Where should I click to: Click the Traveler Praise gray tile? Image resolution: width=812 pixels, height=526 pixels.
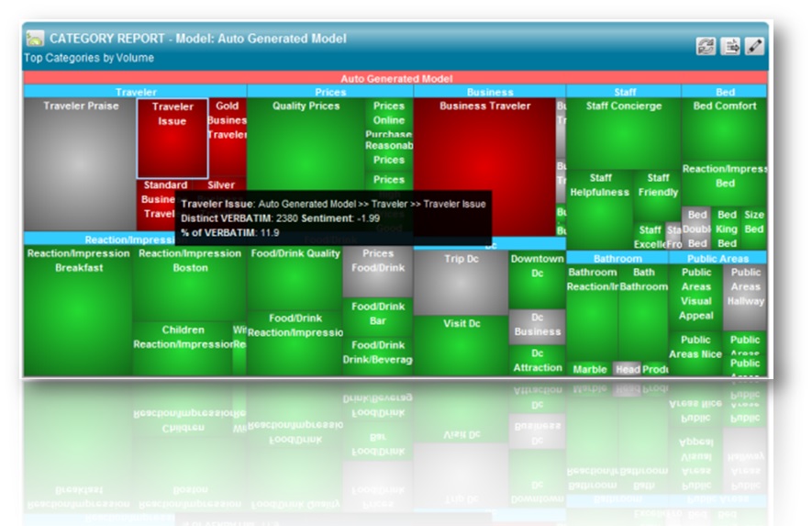pos(81,161)
